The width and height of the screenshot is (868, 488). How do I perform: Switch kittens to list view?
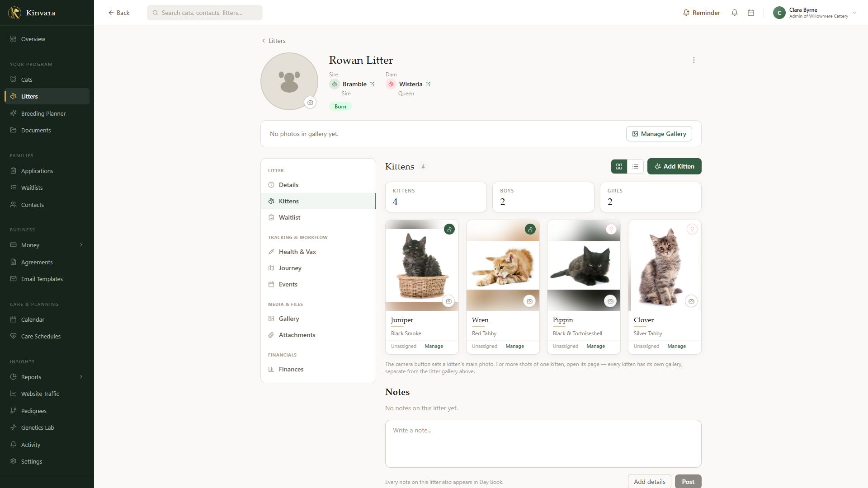[x=635, y=167]
